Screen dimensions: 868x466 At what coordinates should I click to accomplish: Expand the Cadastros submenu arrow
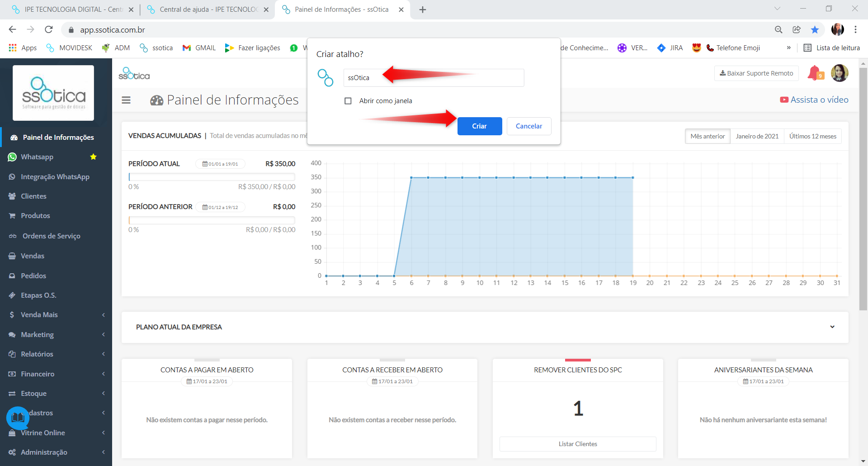coord(104,413)
